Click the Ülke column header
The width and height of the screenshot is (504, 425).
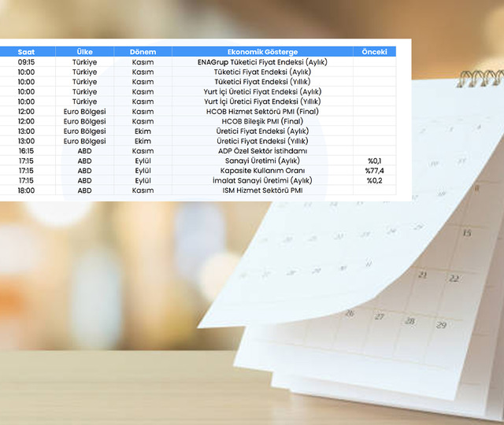[85, 52]
